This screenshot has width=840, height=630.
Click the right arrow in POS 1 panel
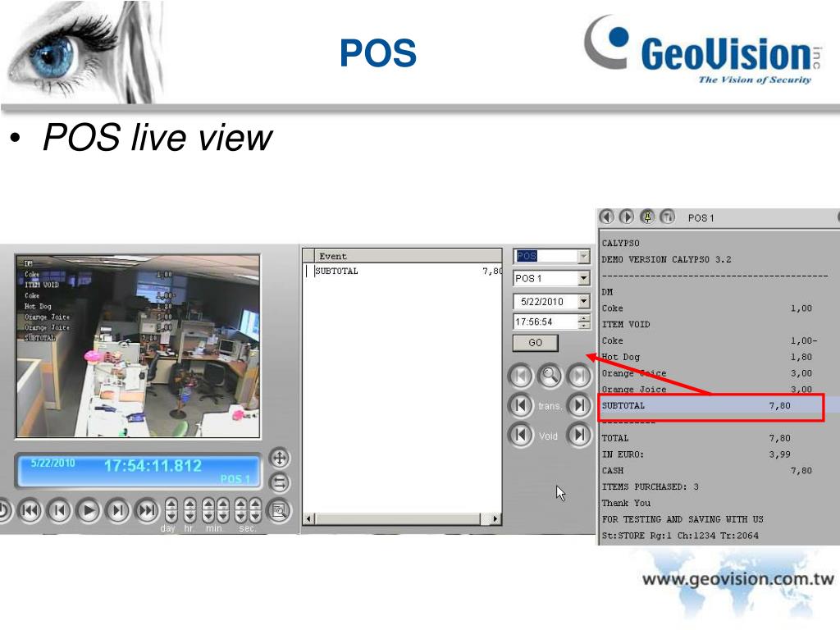626,217
